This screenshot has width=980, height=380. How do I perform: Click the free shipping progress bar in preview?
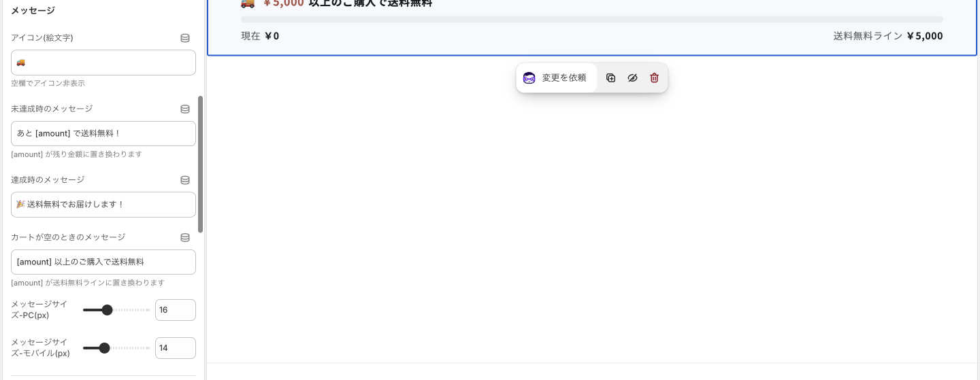point(592,20)
